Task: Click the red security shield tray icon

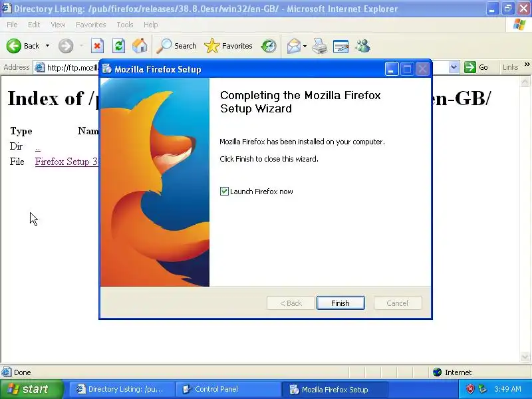Action: (x=470, y=389)
